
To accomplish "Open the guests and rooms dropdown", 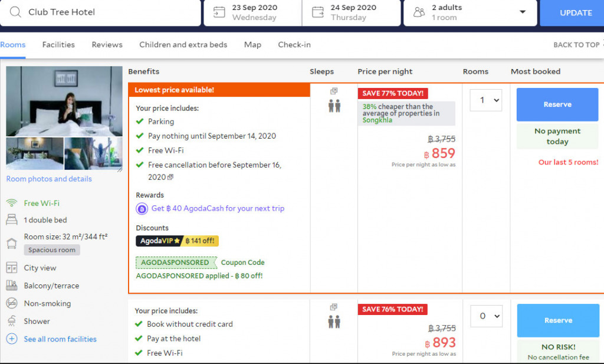I will 522,12.
